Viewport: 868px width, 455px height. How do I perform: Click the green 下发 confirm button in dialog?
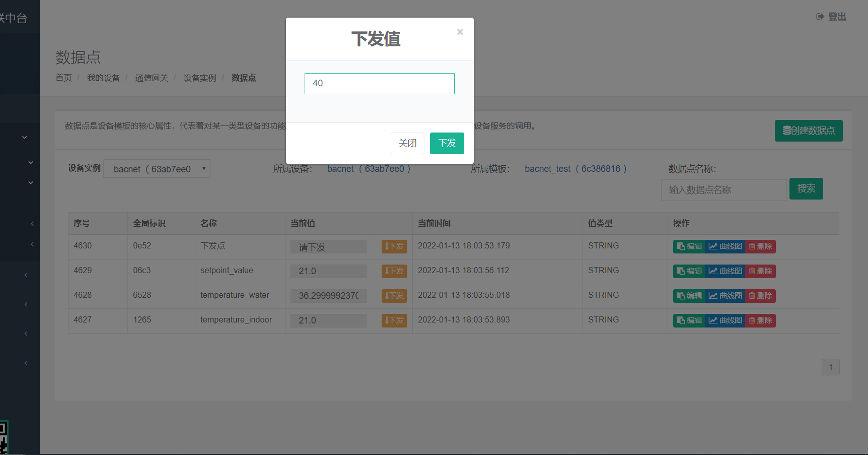[x=447, y=143]
